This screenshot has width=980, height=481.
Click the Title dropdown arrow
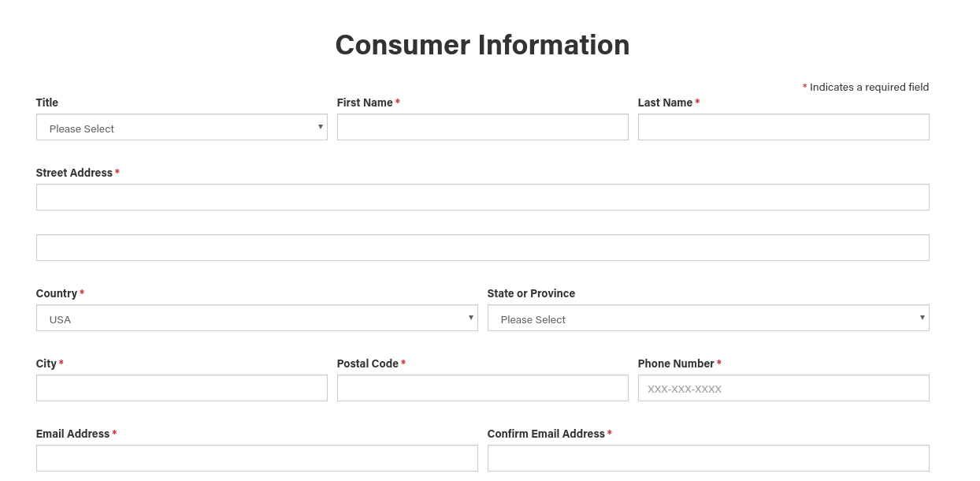(321, 127)
